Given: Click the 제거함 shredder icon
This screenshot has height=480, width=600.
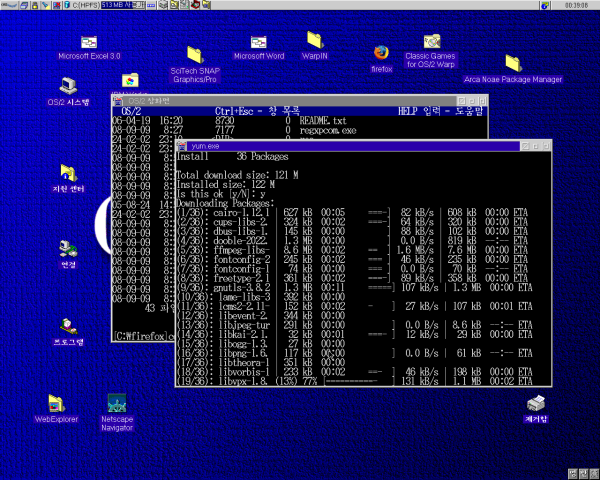Looking at the screenshot, I should 536,409.
